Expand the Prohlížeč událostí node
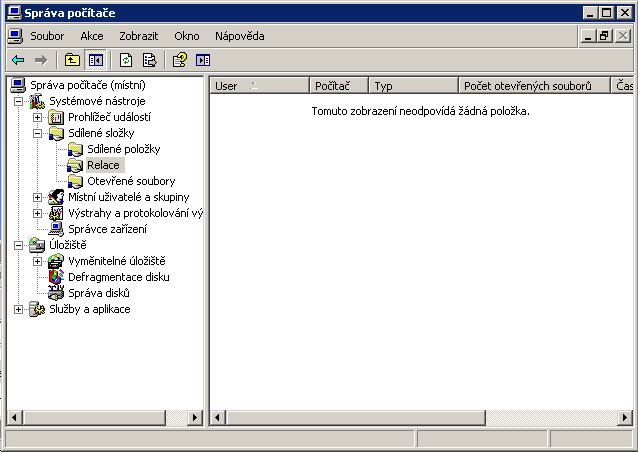638x452 pixels. coord(37,117)
